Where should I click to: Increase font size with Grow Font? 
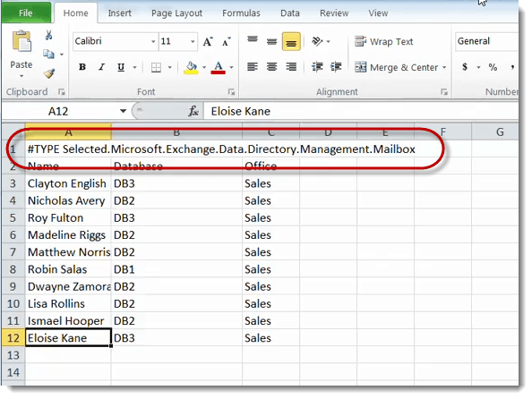point(208,42)
